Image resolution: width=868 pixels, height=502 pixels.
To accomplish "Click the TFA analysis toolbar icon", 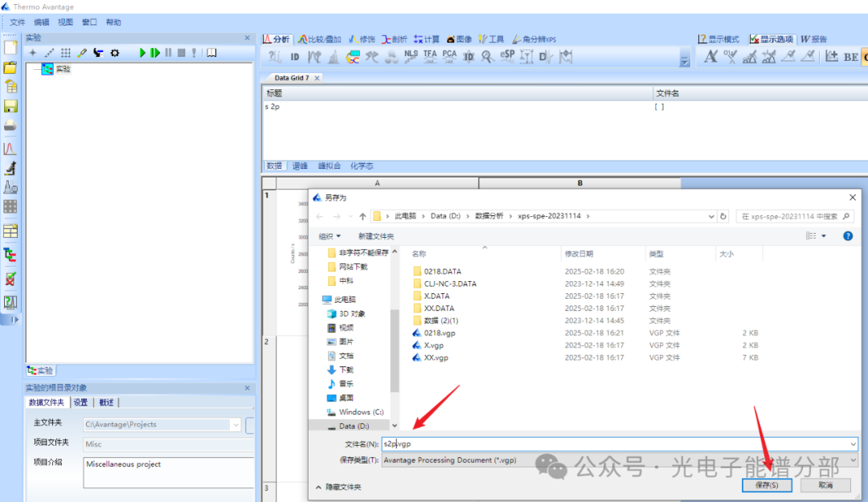I will click(430, 56).
